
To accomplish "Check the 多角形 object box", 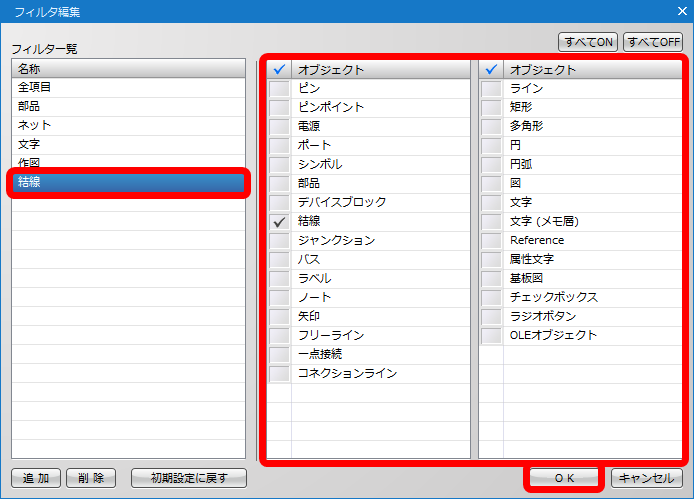I will [491, 127].
